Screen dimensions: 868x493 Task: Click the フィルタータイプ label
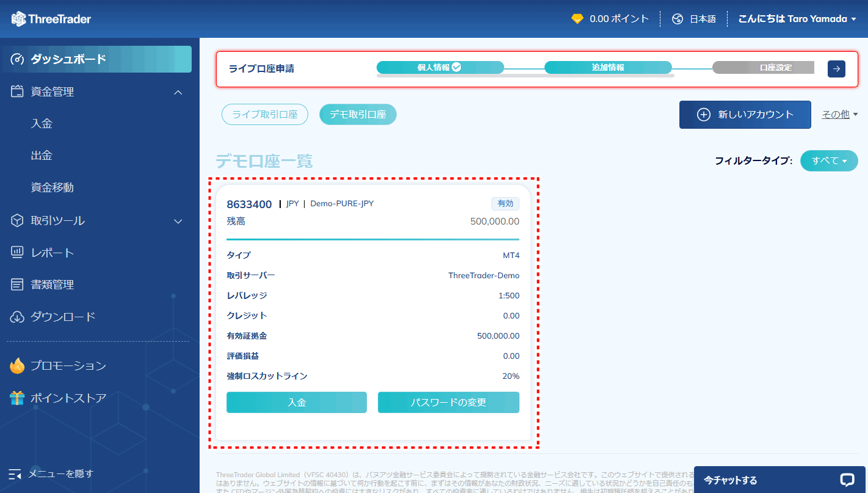pyautogui.click(x=754, y=161)
